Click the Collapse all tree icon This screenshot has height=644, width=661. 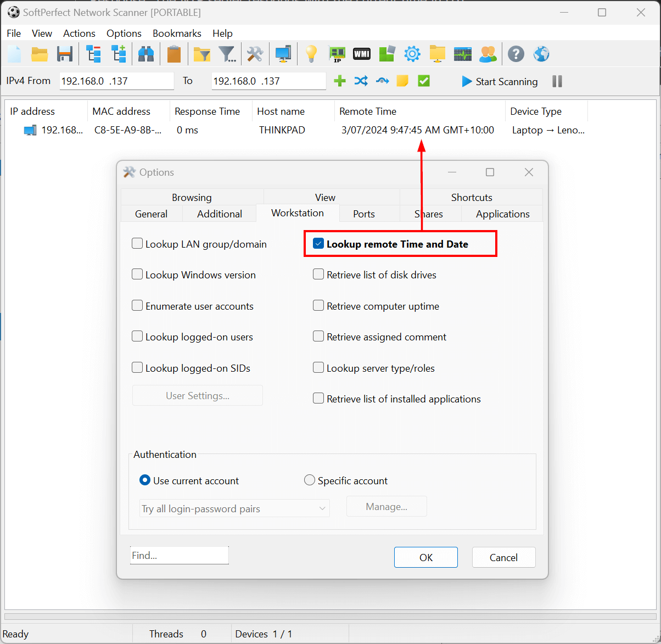93,54
